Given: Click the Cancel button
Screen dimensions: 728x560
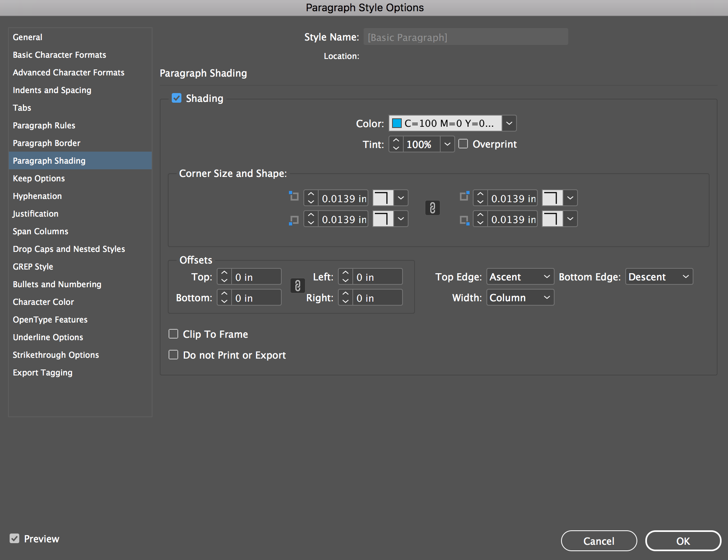Looking at the screenshot, I should 599,541.
